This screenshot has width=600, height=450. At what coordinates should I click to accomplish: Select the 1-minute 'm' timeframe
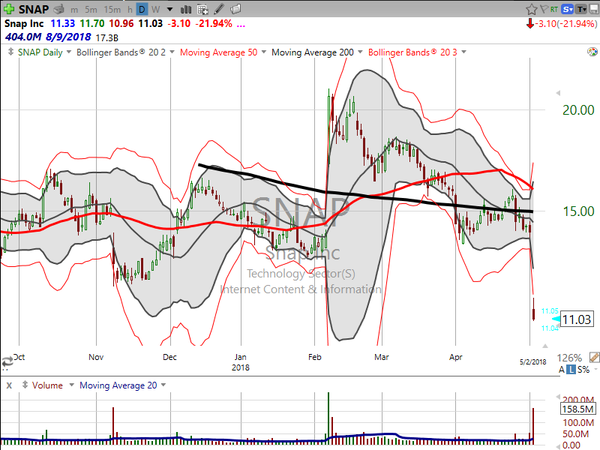[74, 10]
